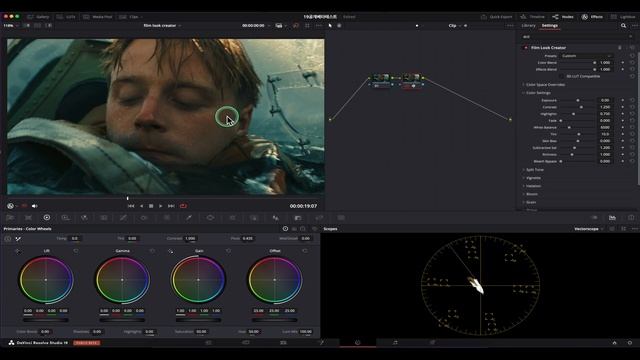Expand the Vignette section
640x360 pixels.
(x=532, y=178)
